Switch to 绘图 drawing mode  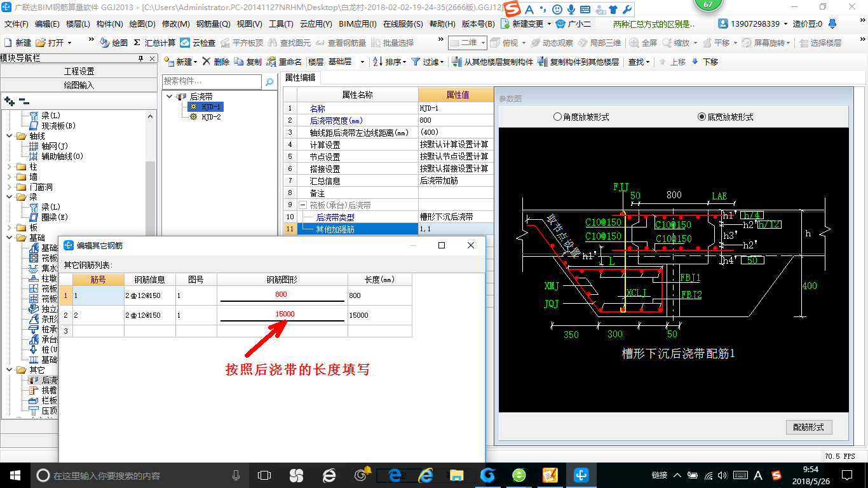click(114, 43)
